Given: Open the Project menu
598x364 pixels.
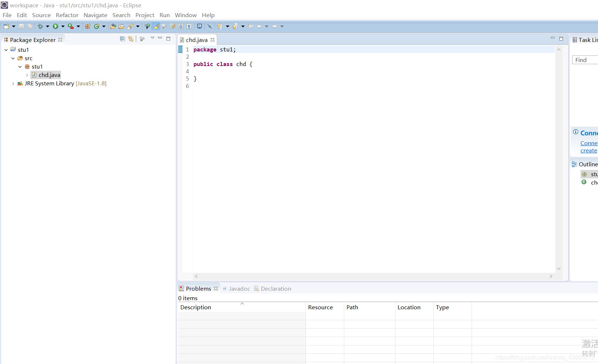Looking at the screenshot, I should pyautogui.click(x=145, y=15).
